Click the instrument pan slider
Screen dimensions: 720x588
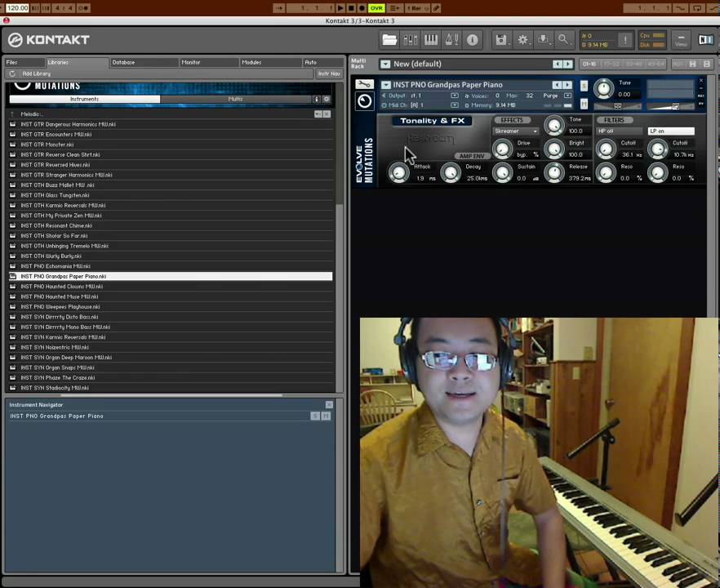pyautogui.click(x=617, y=106)
